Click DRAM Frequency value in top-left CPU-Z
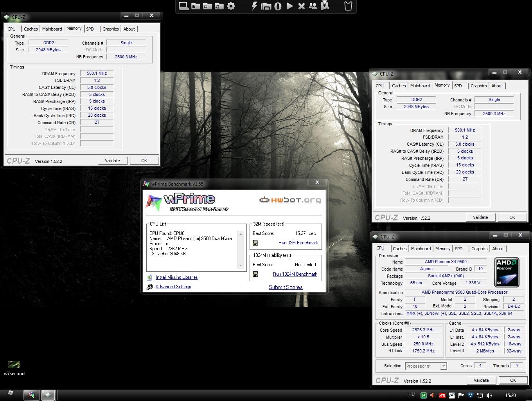The image size is (532, 401). 97,73
